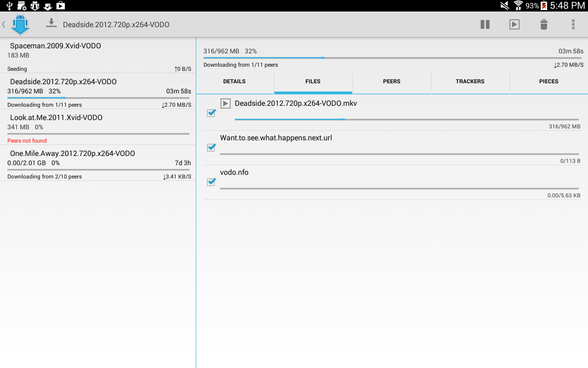This screenshot has width=588, height=368.
Task: Delete the Deadside torrent via trash icon
Action: 544,24
